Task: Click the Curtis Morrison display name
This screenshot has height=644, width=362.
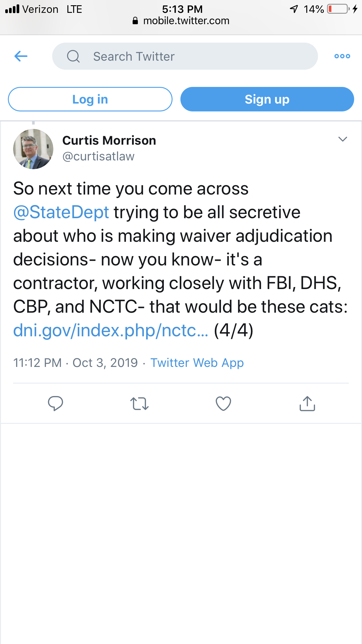Action: pyautogui.click(x=109, y=140)
